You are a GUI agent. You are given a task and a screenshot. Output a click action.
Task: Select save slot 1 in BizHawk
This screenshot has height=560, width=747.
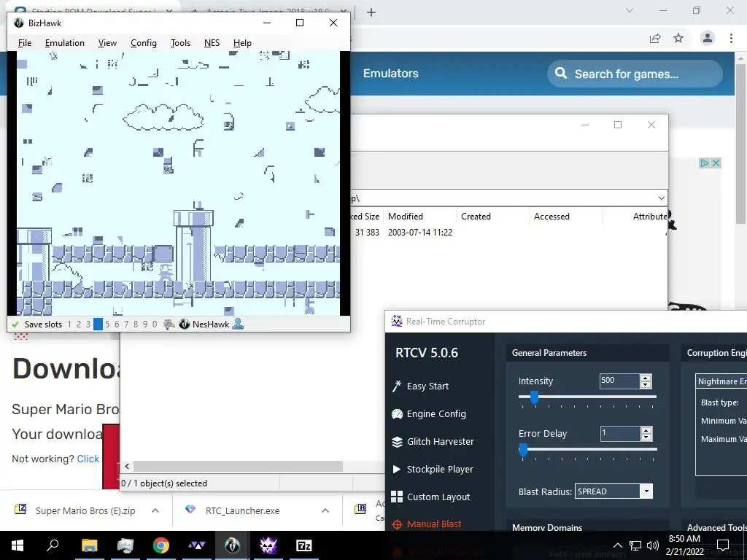tap(69, 324)
